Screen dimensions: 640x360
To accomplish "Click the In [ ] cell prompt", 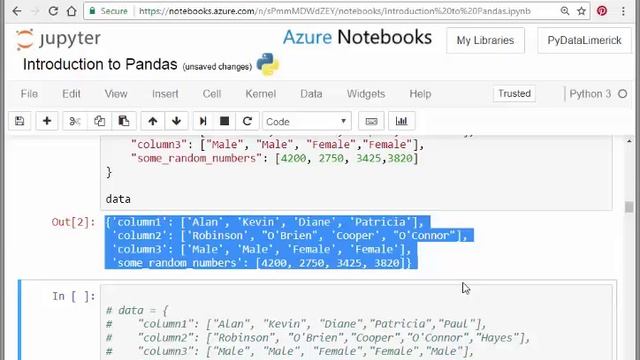I will coord(73,296).
